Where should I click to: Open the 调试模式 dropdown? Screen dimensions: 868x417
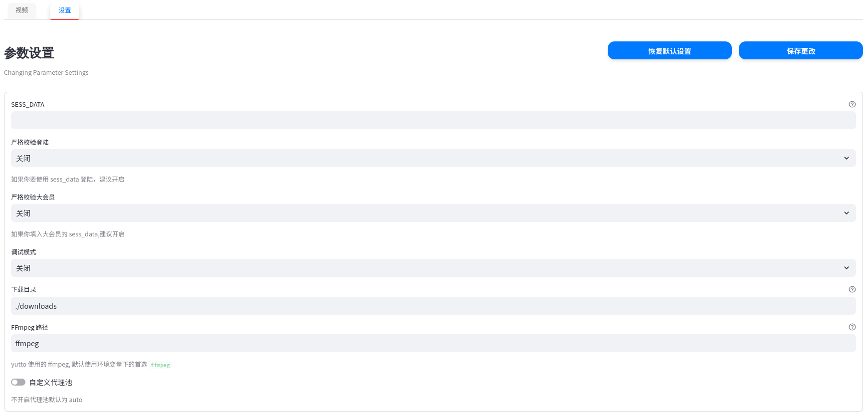click(x=433, y=268)
